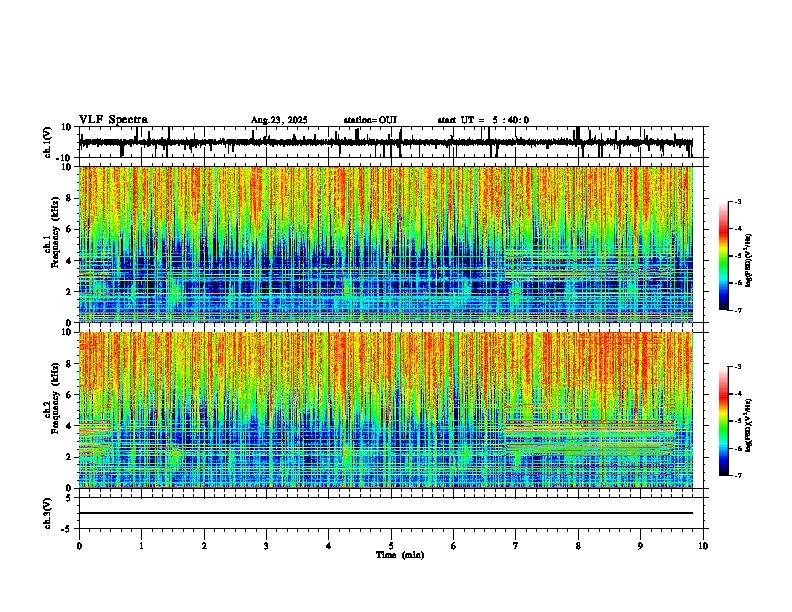Click the ch.1 frequency axis "6" kHz tick label
The width and height of the screenshot is (792, 612).
coord(69,229)
